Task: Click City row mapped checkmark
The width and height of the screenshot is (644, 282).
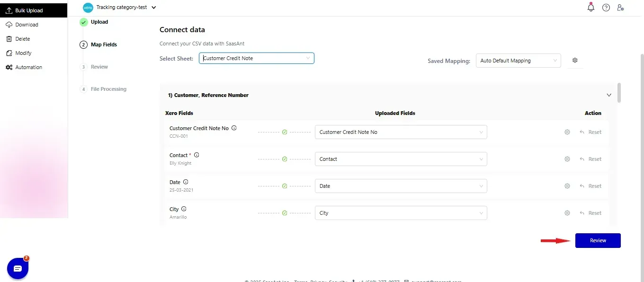Action: click(x=285, y=213)
